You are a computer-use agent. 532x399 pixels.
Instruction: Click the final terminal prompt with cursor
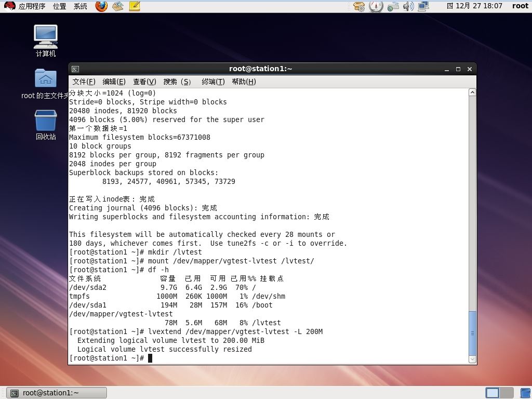pyautogui.click(x=111, y=358)
